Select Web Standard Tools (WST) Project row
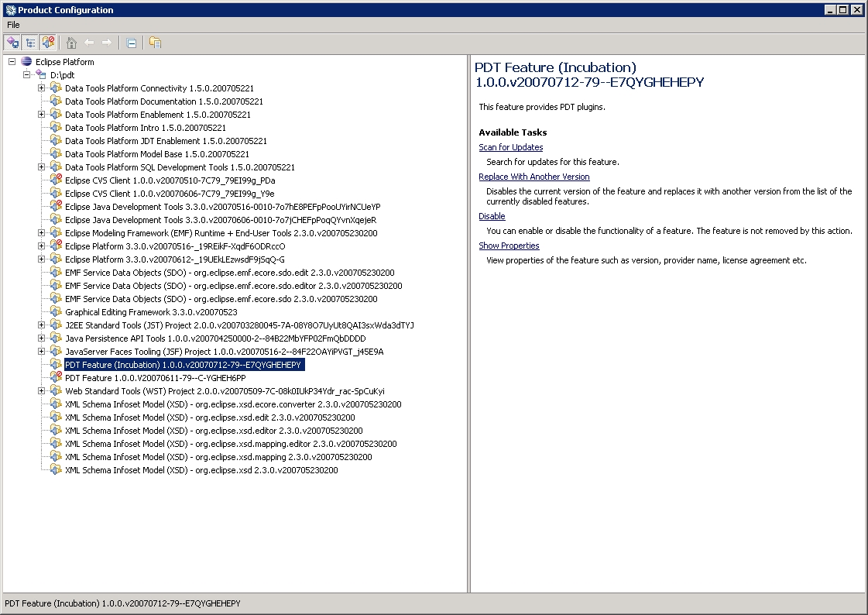This screenshot has width=868, height=615. [225, 391]
